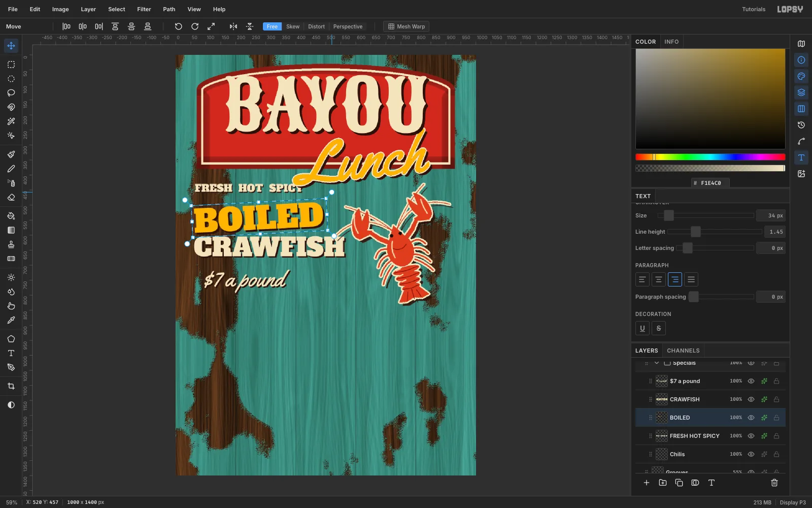This screenshot has height=508, width=812.
Task: Select the Rectangular Marquee tool
Action: [x=11, y=65]
